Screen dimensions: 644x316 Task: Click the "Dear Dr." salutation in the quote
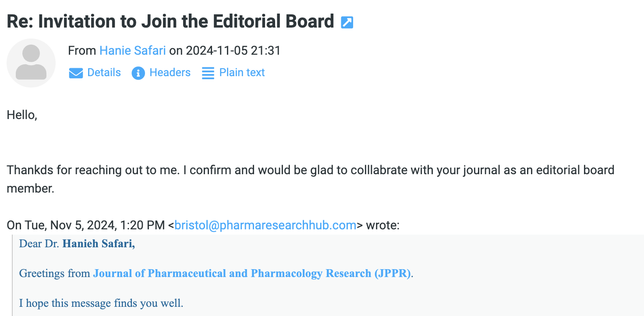coord(39,244)
